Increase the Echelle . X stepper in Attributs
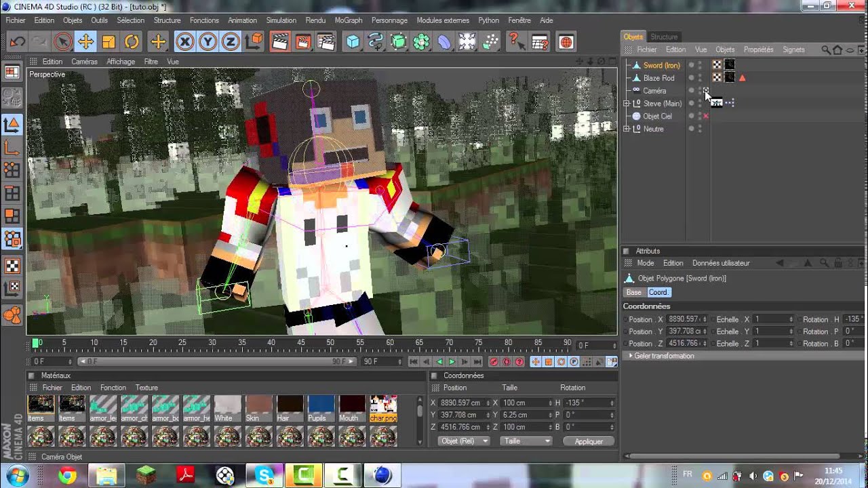 tap(791, 317)
